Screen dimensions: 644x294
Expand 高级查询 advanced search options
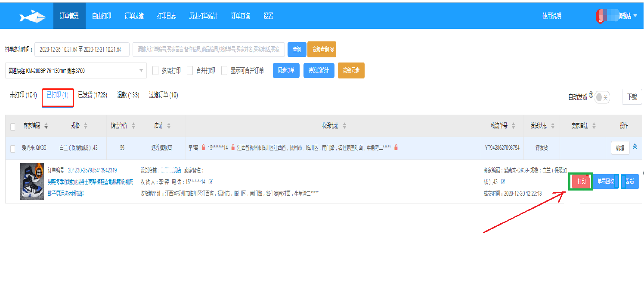click(x=322, y=50)
